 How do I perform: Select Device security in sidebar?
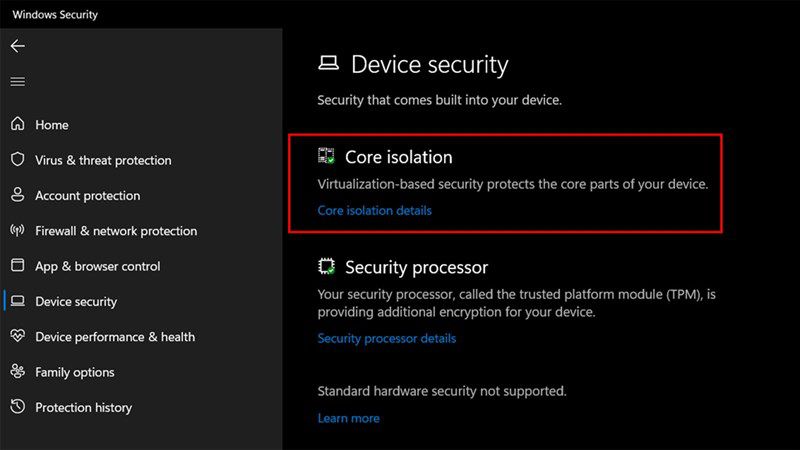[x=76, y=302]
